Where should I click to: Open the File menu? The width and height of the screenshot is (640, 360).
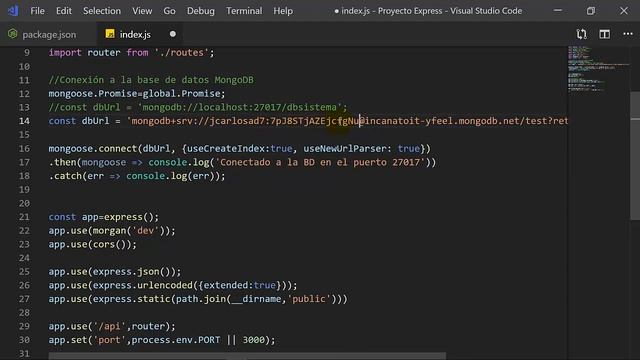click(x=38, y=11)
